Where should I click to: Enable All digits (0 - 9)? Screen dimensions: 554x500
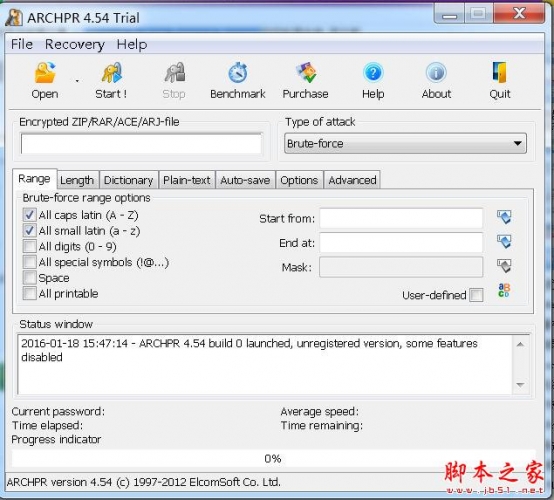tap(29, 246)
